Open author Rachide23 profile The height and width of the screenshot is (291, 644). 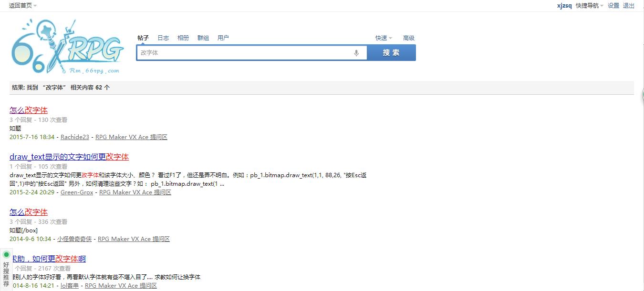(x=75, y=137)
